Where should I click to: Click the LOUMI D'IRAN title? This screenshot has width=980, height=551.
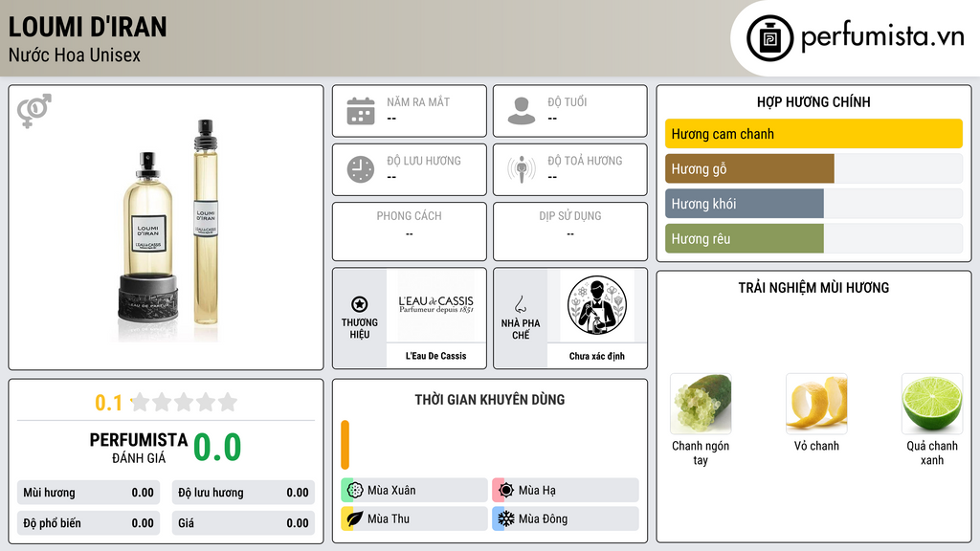click(87, 27)
